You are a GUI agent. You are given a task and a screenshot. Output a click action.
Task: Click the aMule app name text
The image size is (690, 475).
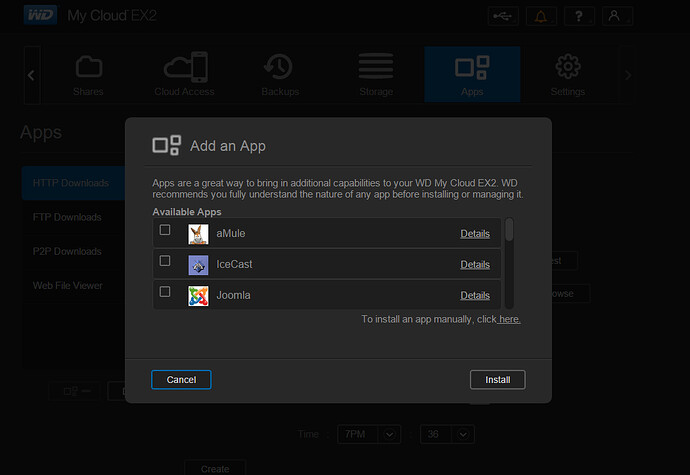231,233
